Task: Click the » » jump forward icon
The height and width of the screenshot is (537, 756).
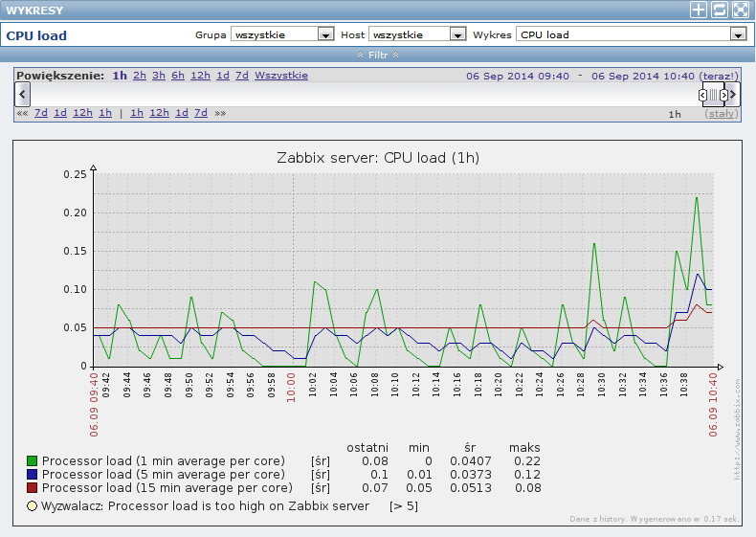Action: 220,113
